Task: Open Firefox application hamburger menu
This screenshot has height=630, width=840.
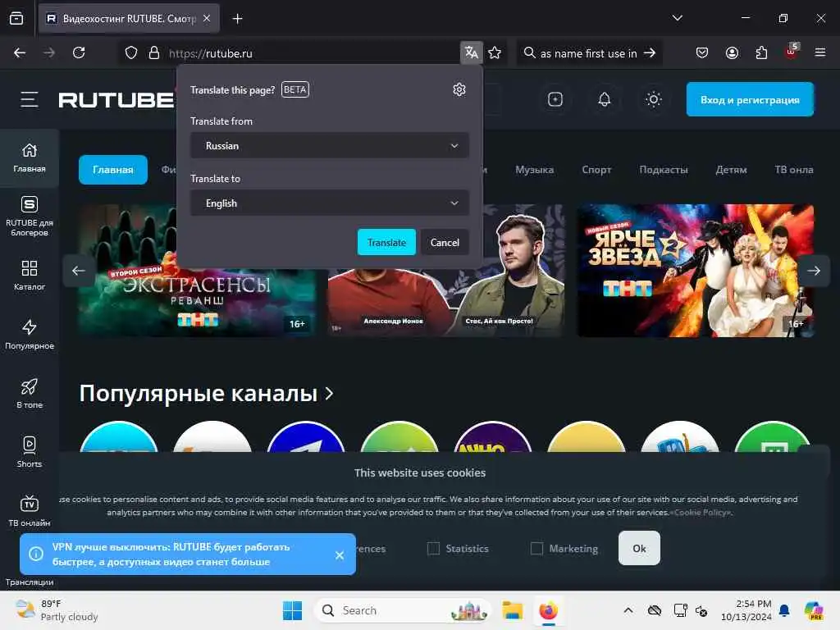Action: click(x=820, y=52)
